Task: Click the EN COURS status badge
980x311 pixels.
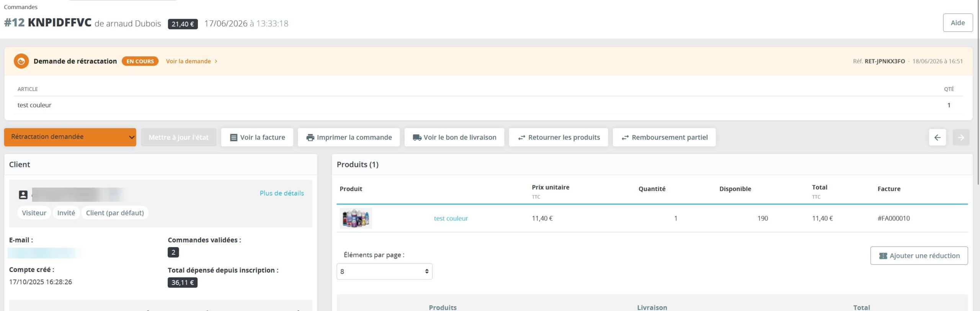Action: 140,61
